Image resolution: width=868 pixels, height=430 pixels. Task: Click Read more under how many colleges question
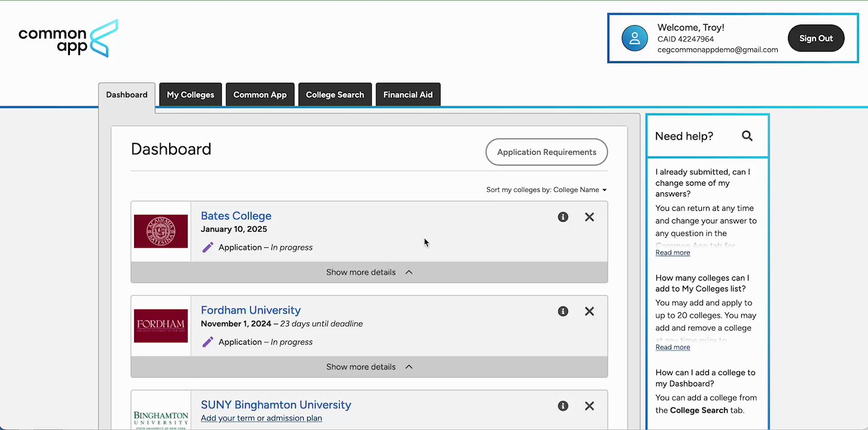click(x=673, y=348)
